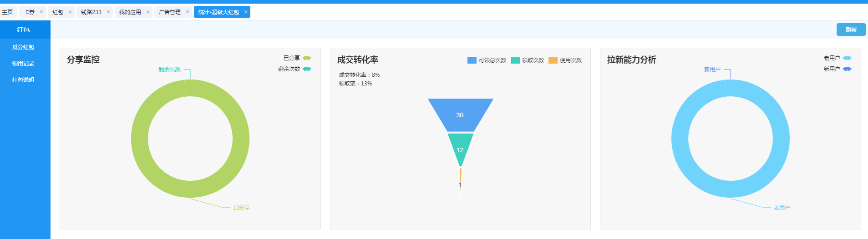Close the 我的应用 tab
The width and height of the screenshot is (868, 239).
tap(148, 12)
